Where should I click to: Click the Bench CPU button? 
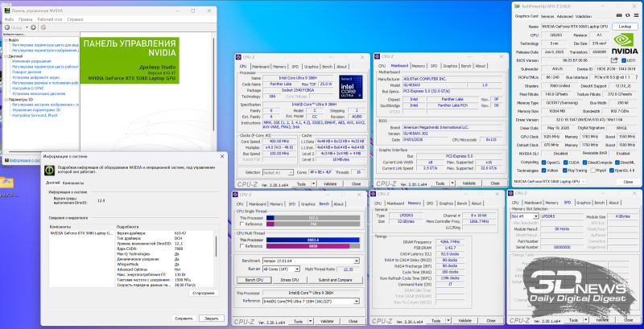(x=254, y=280)
